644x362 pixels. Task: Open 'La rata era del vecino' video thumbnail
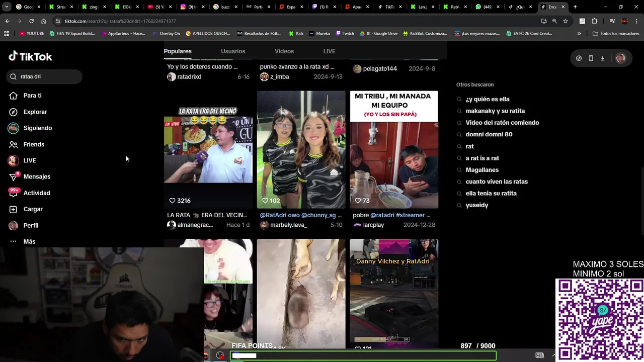208,149
